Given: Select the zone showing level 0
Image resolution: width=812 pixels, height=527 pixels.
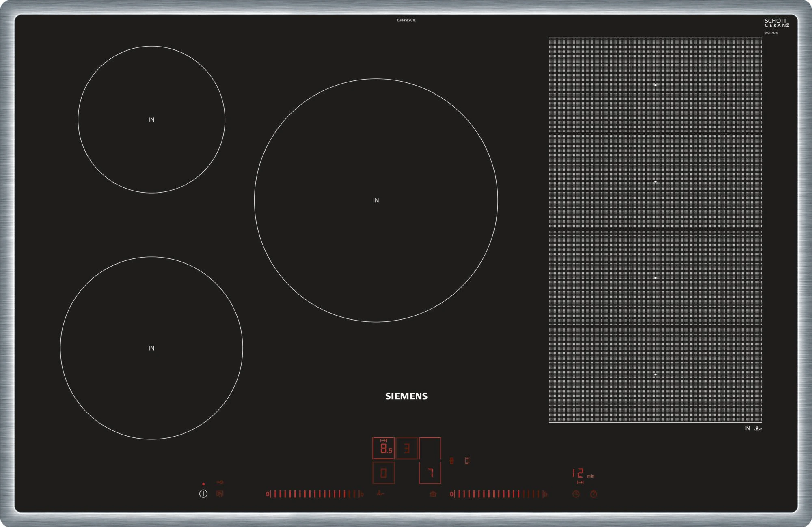Looking at the screenshot, I should [x=383, y=473].
